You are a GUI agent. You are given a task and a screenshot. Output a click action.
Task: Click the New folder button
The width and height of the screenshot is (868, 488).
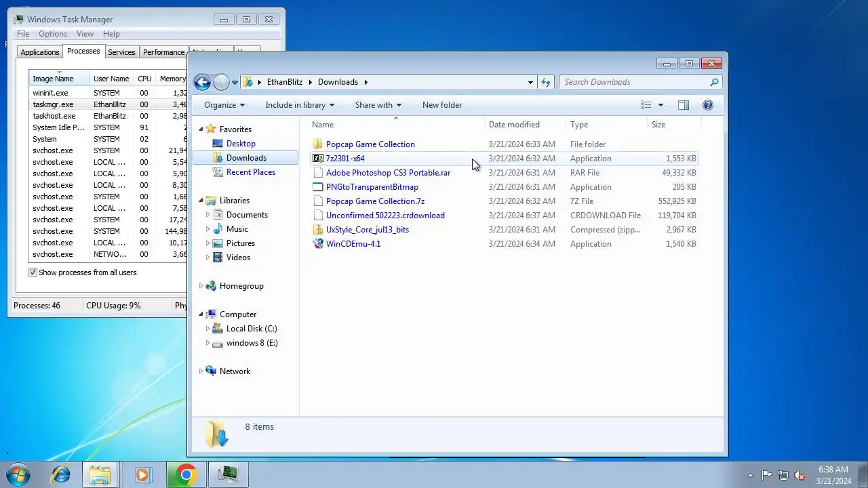tap(442, 105)
